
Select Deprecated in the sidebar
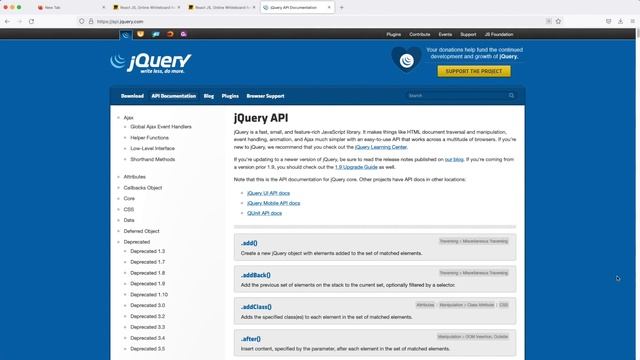pyautogui.click(x=137, y=242)
